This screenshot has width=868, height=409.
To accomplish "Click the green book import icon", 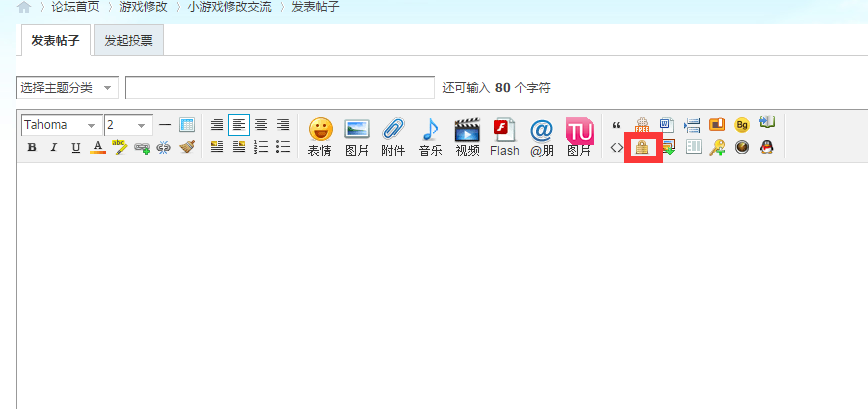I will (767, 123).
